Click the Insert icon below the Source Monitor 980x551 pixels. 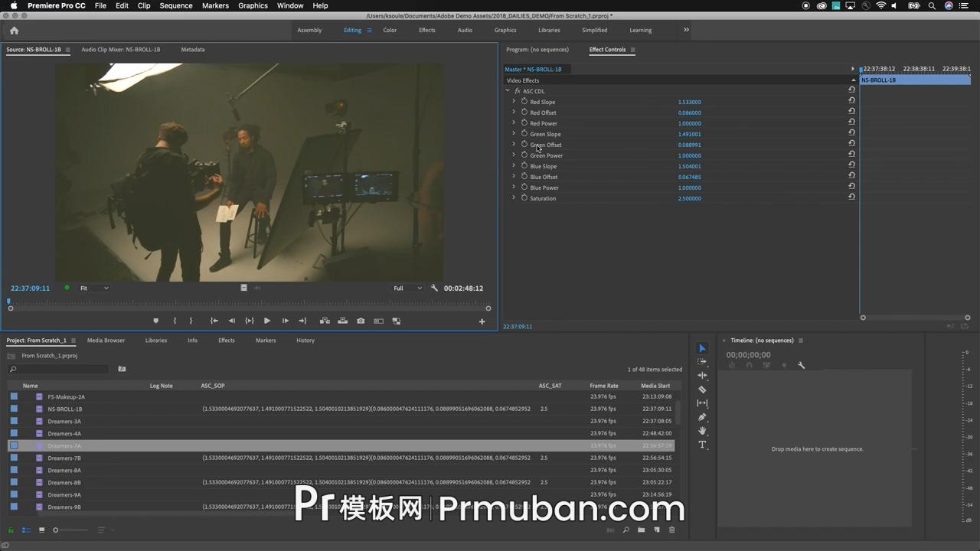pos(325,321)
